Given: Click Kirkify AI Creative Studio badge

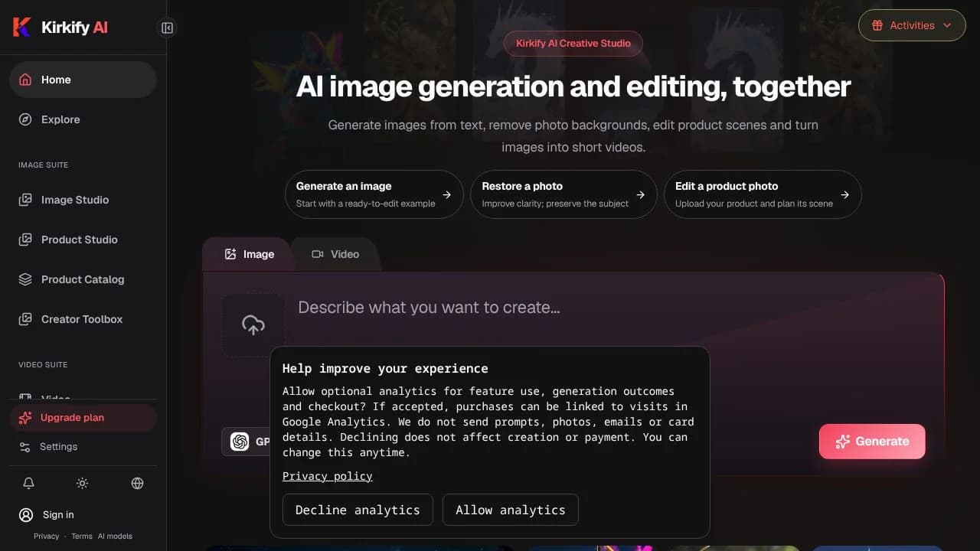Looking at the screenshot, I should tap(573, 44).
